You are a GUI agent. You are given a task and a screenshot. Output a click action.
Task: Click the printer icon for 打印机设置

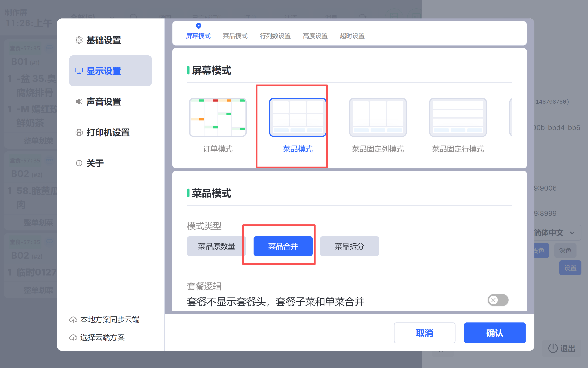[x=79, y=132]
